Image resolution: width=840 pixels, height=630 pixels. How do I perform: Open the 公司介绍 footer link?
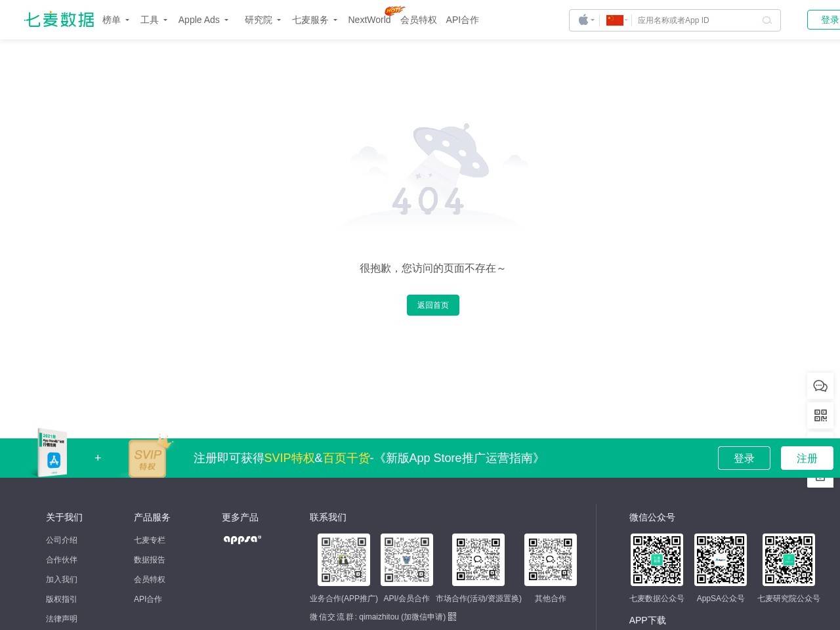point(61,540)
